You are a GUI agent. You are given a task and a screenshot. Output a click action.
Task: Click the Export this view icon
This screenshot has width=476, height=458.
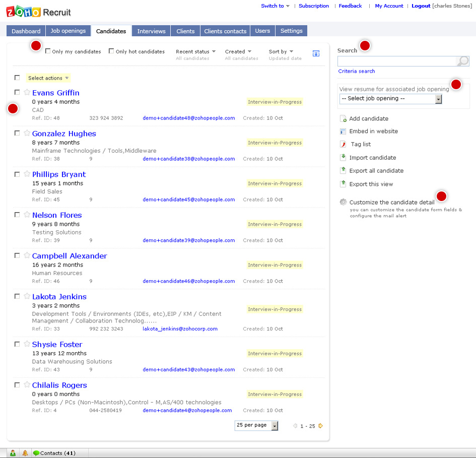coord(343,184)
